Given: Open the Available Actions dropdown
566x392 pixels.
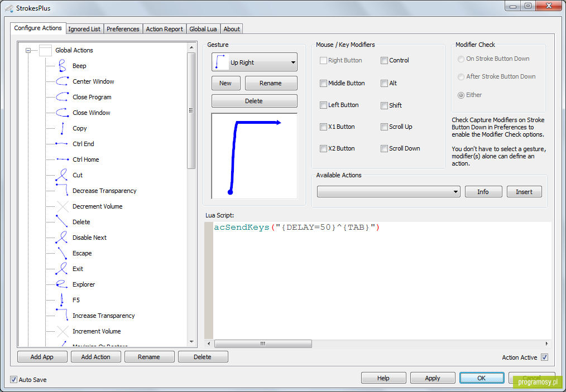Looking at the screenshot, I should tap(388, 191).
